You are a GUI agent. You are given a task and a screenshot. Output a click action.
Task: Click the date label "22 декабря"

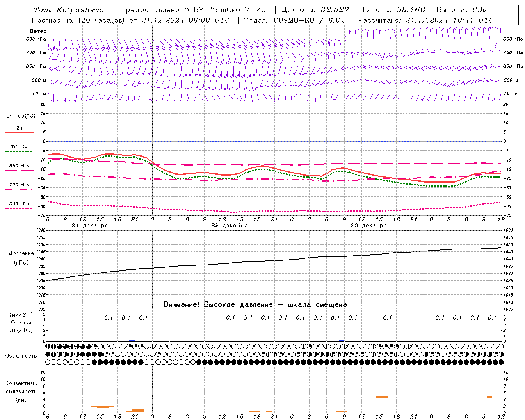click(x=229, y=226)
